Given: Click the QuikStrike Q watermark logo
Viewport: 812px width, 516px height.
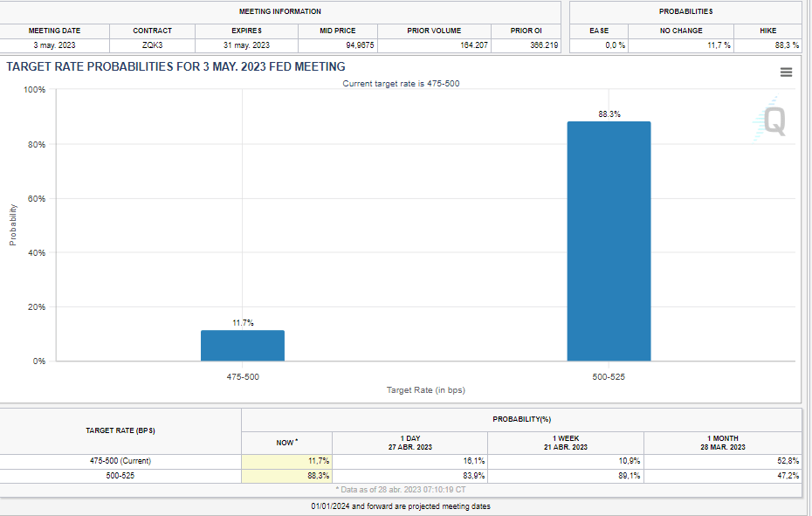Looking at the screenshot, I should 774,122.
